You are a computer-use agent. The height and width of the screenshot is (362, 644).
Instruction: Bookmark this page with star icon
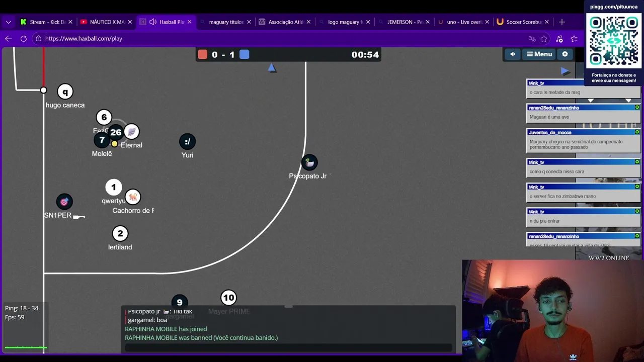tap(544, 39)
